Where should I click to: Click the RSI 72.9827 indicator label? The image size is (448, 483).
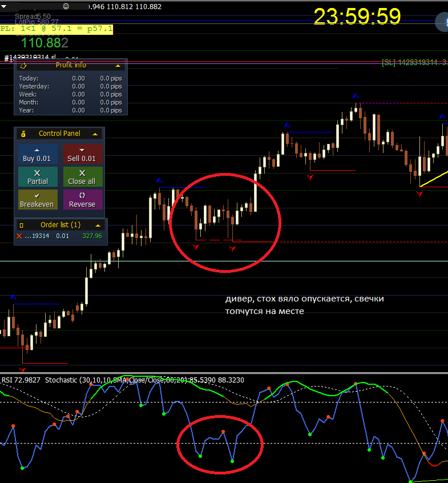point(21,380)
